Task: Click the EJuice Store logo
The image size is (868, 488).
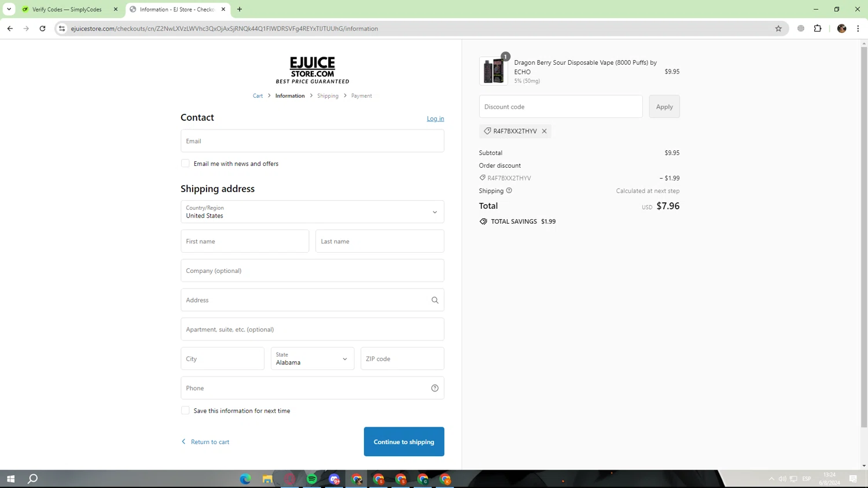Action: click(x=312, y=70)
